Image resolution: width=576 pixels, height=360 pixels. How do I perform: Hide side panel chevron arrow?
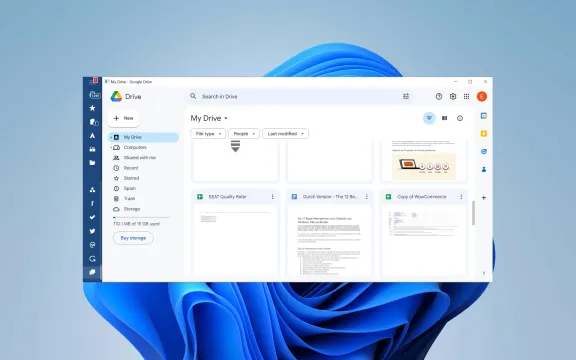click(484, 273)
